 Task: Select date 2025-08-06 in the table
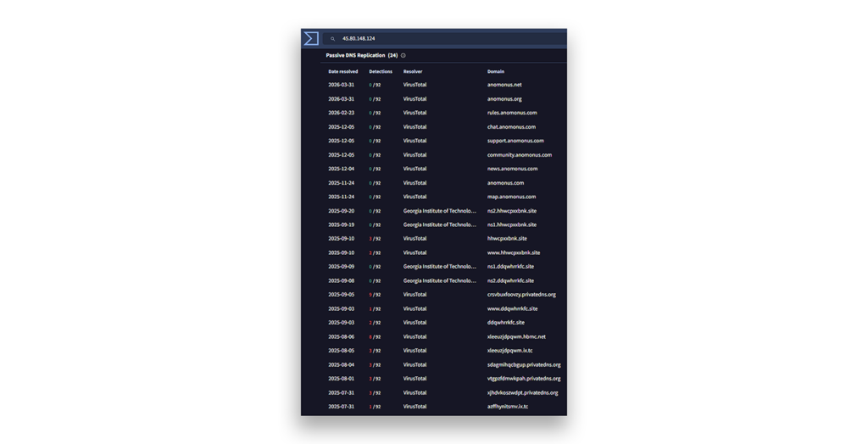click(341, 336)
